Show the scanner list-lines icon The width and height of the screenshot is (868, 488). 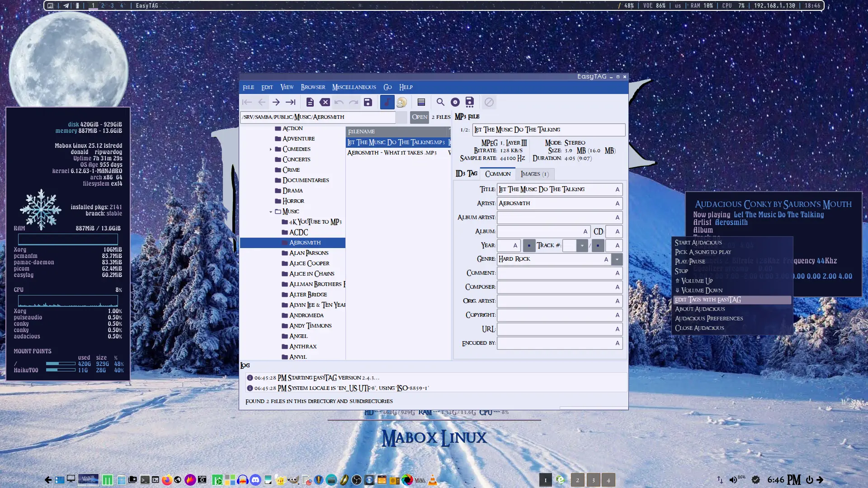[421, 102]
